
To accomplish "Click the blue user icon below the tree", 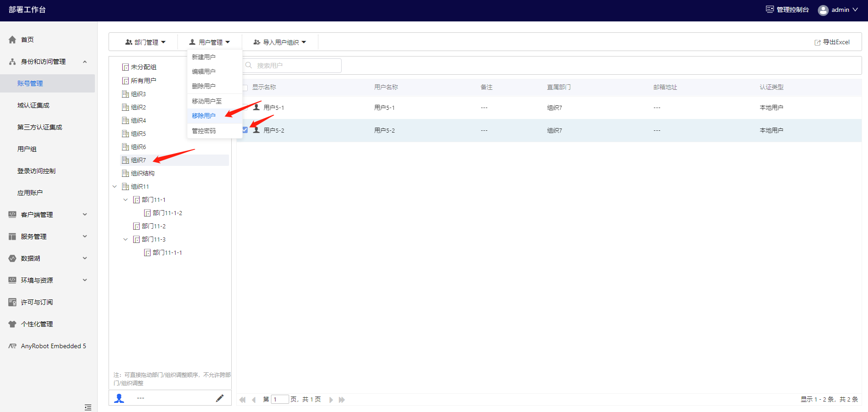I will [119, 398].
